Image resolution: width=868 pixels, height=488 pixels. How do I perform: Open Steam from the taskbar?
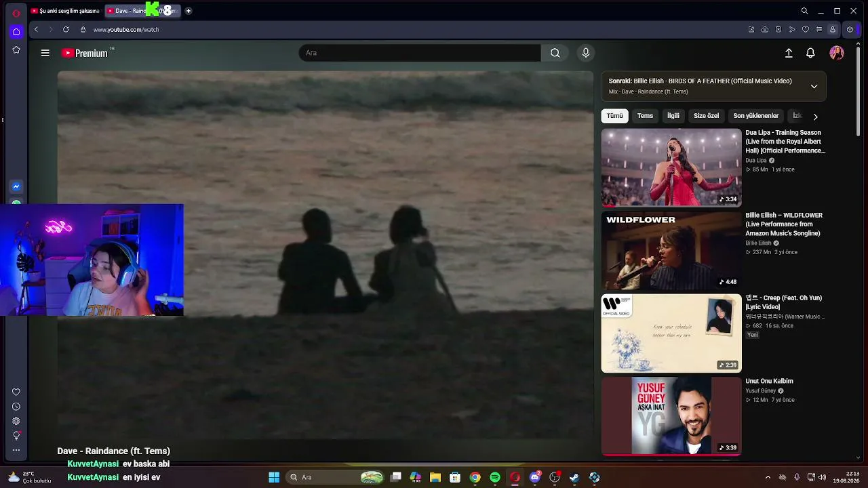(x=574, y=477)
